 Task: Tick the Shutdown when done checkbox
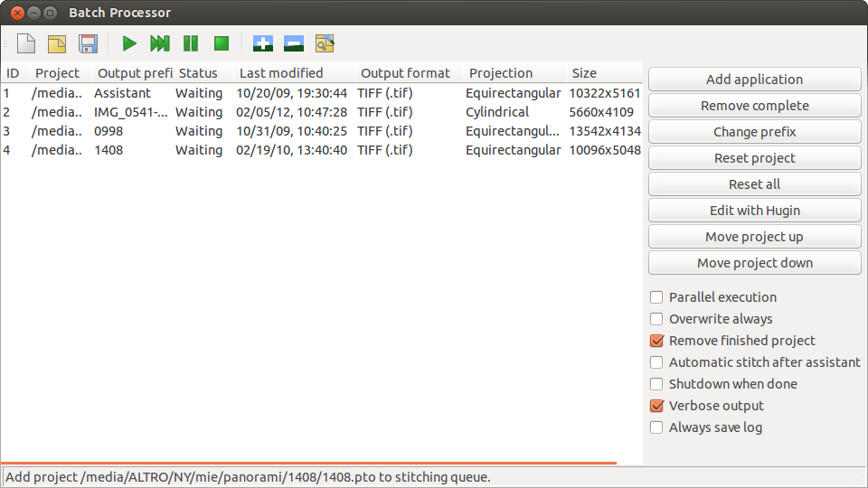(657, 384)
